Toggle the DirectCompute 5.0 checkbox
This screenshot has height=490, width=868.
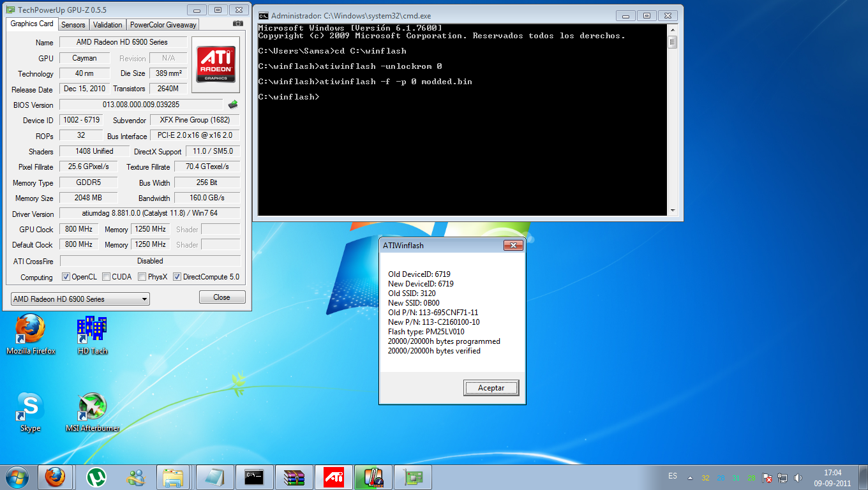coord(177,277)
